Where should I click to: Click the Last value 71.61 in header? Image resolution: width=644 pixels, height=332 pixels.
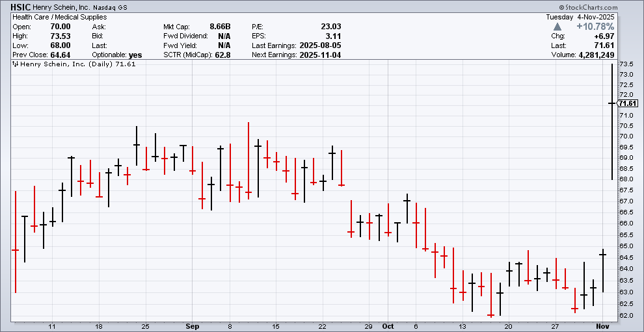pyautogui.click(x=606, y=45)
